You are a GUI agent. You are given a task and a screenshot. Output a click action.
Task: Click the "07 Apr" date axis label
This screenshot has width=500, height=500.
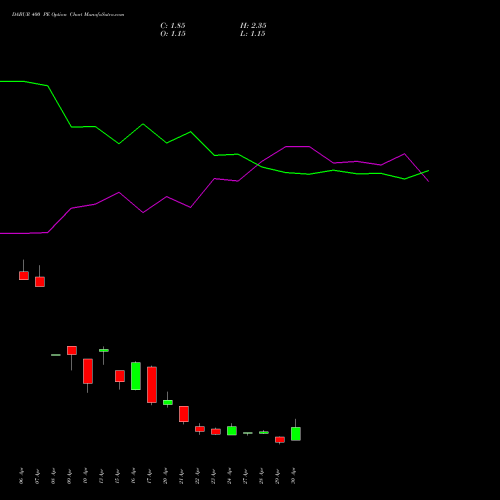coord(37,476)
